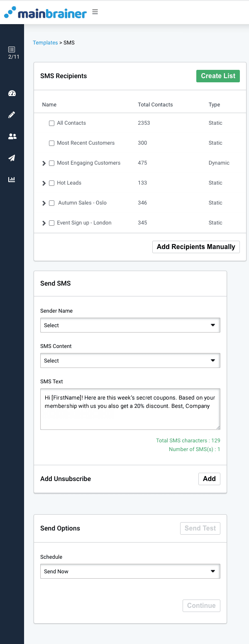Open the SMS Content select dropdown
The height and width of the screenshot is (644, 249).
[130, 360]
